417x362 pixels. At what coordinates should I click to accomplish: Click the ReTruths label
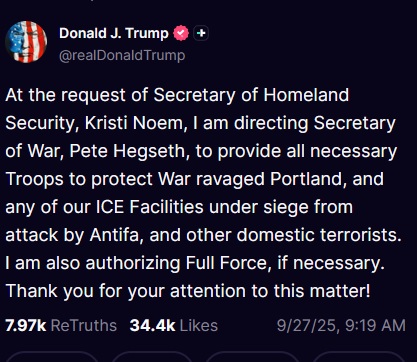pos(84,325)
